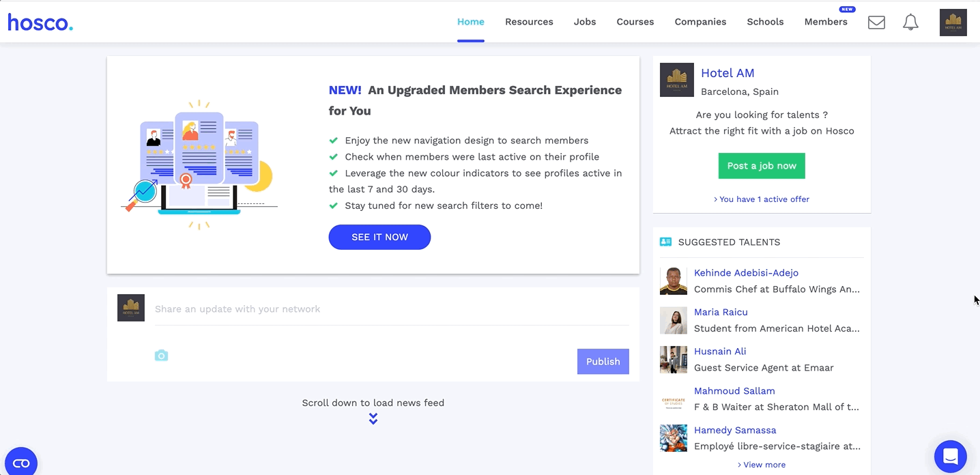Open Hamedy Samassa's profile link

pyautogui.click(x=735, y=430)
